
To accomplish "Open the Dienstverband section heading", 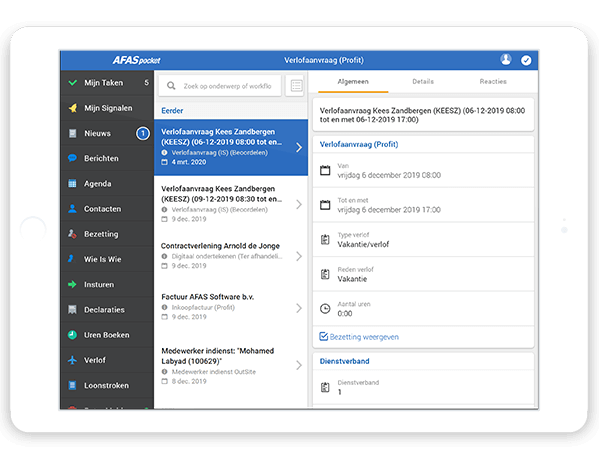I will [344, 361].
